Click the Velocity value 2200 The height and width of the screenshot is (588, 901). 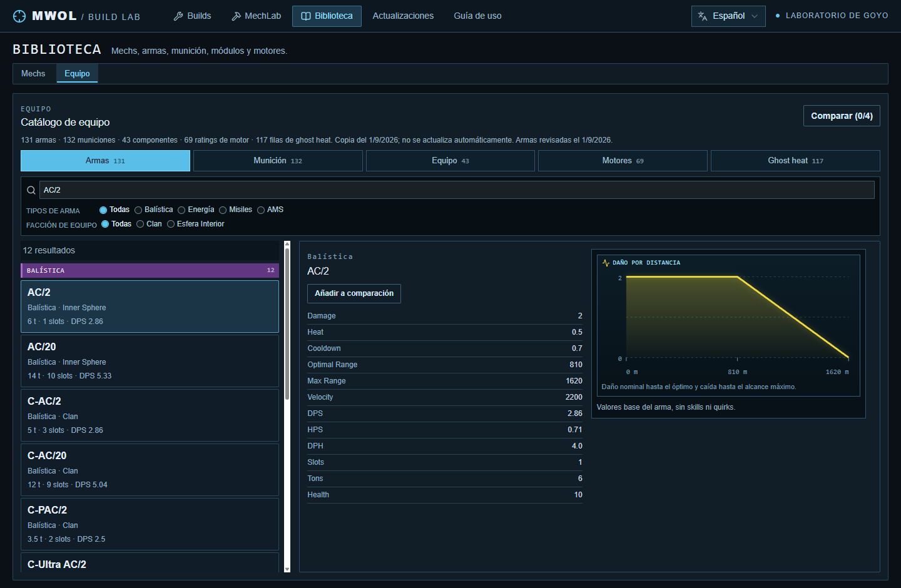pyautogui.click(x=574, y=397)
